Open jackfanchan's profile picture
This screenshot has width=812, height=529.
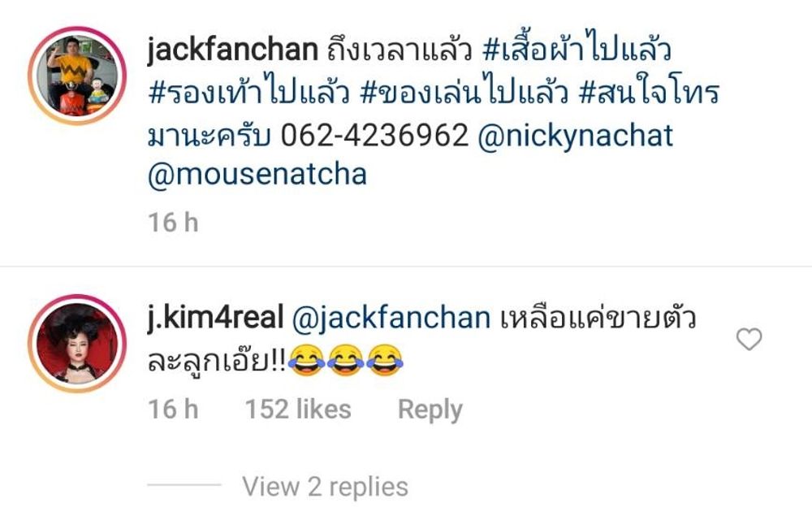coord(77,76)
